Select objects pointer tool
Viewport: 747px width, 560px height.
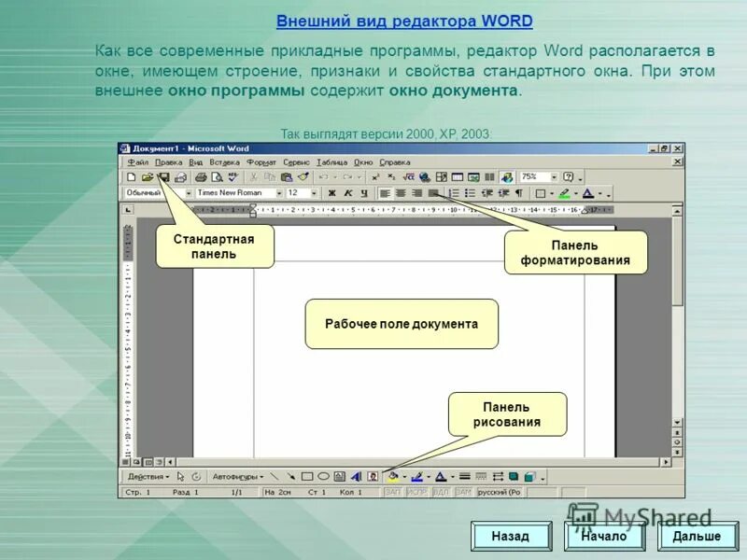180,476
